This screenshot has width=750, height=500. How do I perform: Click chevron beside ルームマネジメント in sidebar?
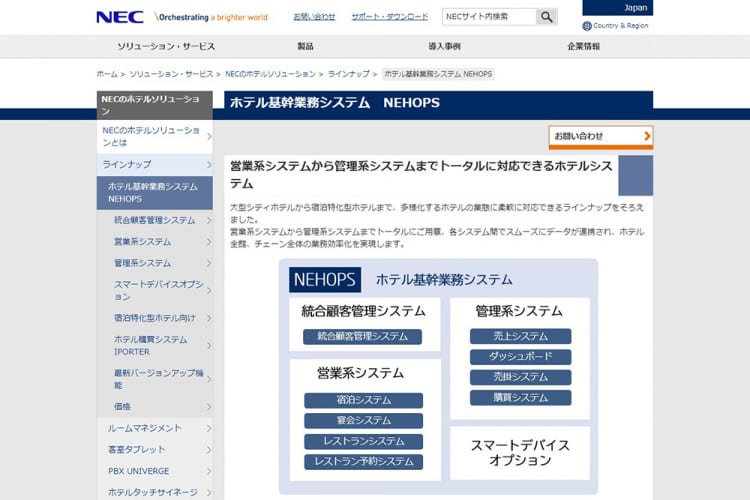(x=209, y=428)
